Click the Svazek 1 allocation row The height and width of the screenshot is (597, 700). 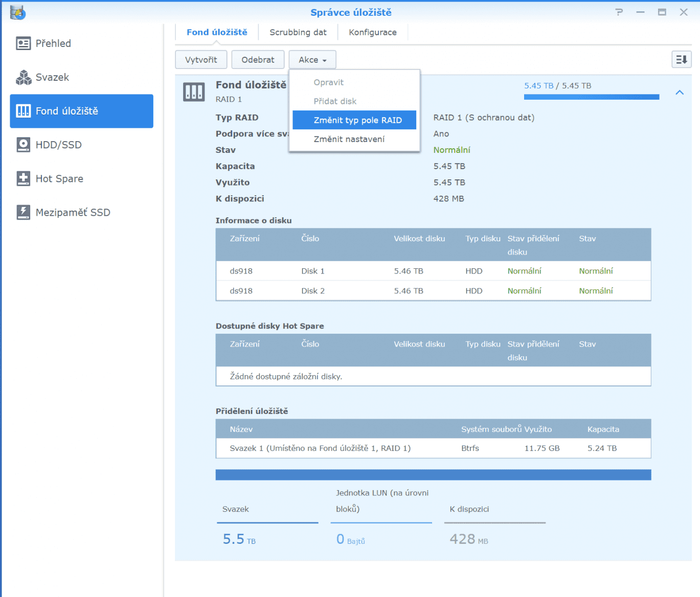tap(433, 448)
